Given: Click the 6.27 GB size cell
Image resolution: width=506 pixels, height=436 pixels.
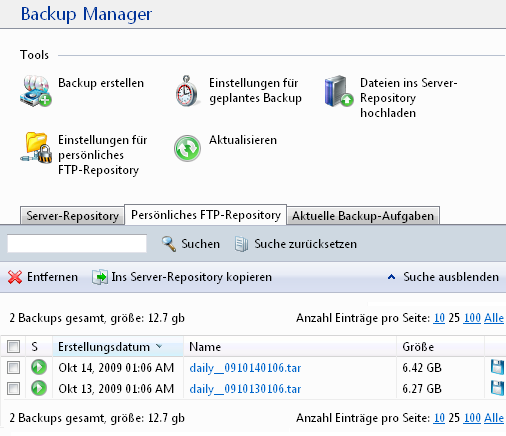Looking at the screenshot, I should (x=422, y=389).
